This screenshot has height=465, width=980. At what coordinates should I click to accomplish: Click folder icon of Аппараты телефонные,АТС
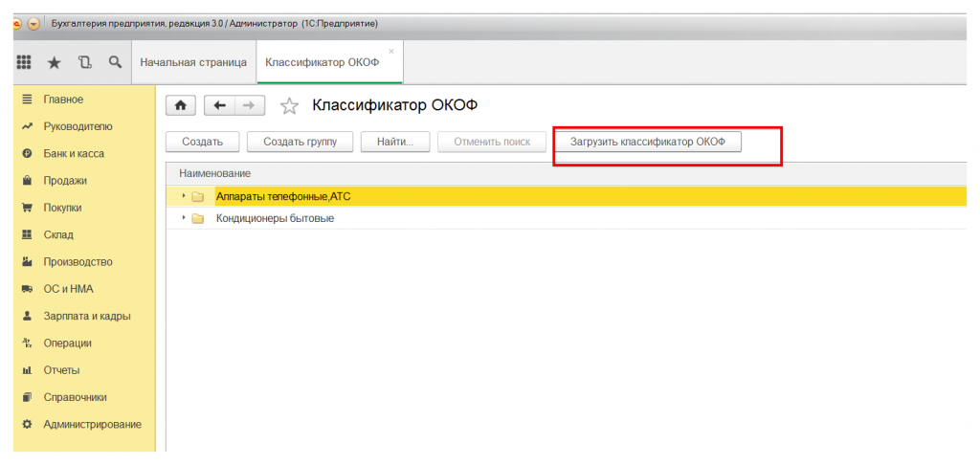[x=198, y=197]
